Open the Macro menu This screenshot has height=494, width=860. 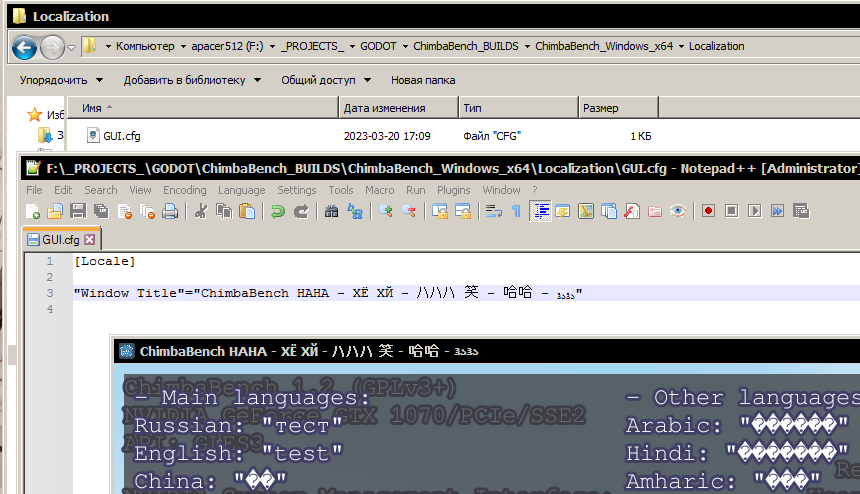[380, 190]
